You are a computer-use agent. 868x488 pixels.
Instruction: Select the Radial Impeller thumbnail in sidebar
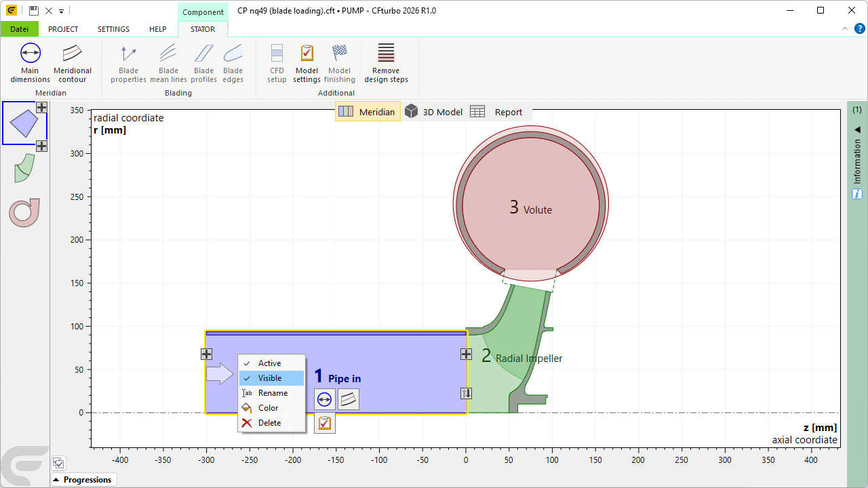pyautogui.click(x=24, y=168)
